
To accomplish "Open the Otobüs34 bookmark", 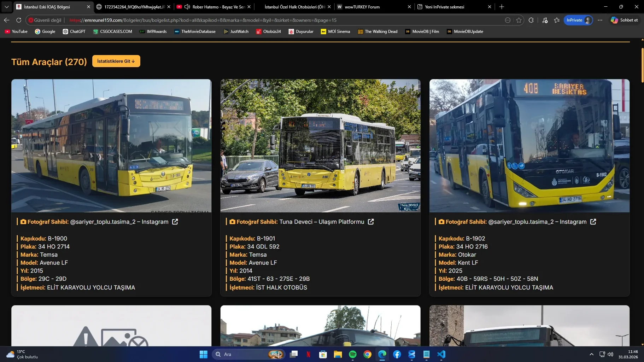I will [268, 31].
